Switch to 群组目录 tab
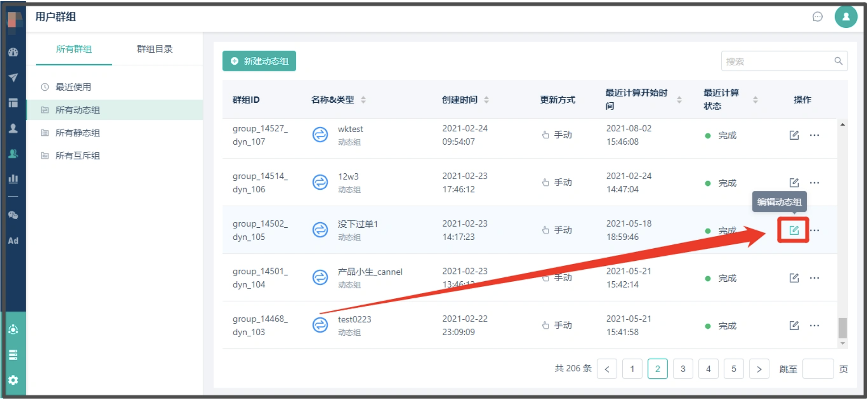 click(x=155, y=49)
